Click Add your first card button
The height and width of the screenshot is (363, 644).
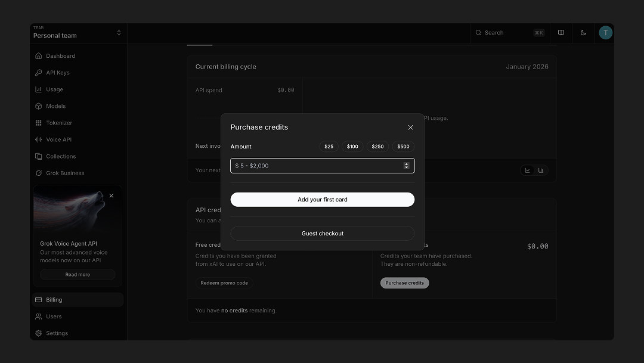tap(323, 200)
